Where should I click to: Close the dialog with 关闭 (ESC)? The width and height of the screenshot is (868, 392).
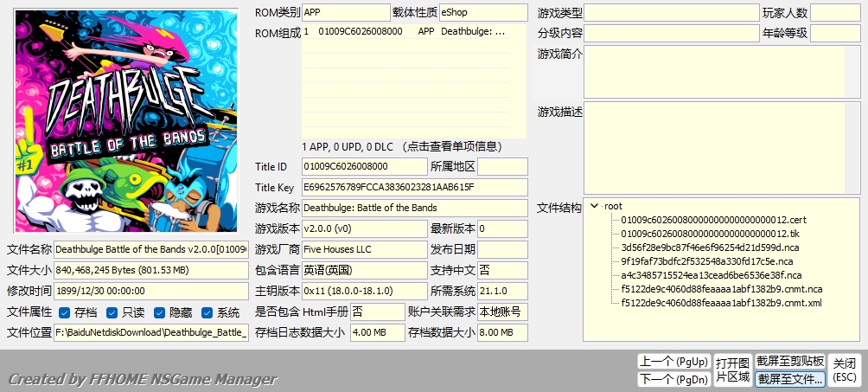845,370
